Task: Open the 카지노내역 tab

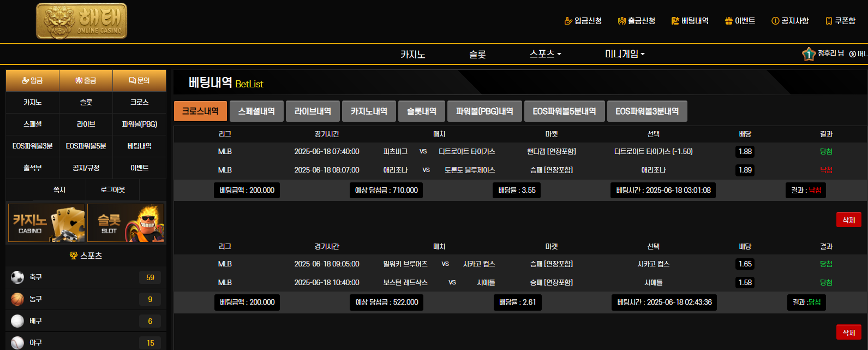Action: click(x=369, y=111)
